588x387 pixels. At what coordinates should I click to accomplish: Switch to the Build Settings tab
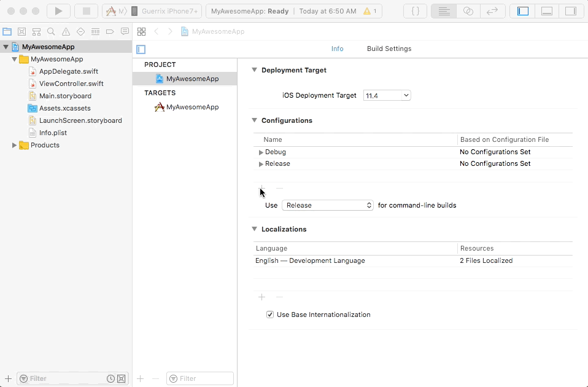[389, 49]
